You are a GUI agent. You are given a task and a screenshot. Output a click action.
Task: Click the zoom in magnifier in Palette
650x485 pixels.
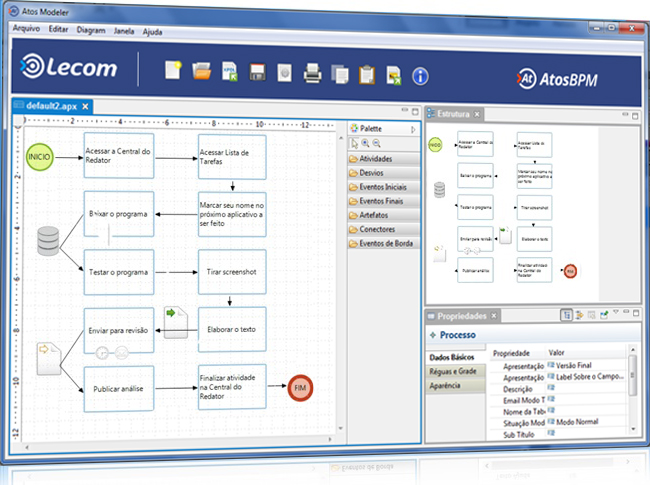click(366, 144)
